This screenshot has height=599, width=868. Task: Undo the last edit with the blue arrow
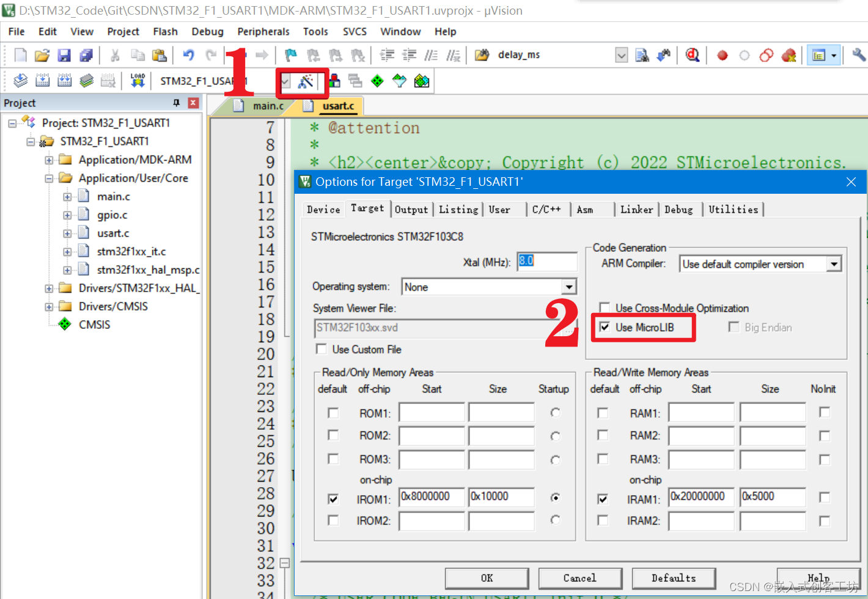(188, 56)
